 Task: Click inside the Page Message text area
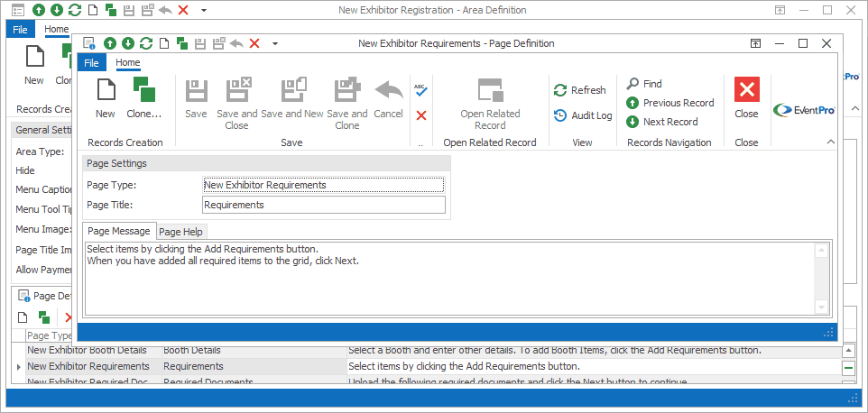tap(449, 278)
